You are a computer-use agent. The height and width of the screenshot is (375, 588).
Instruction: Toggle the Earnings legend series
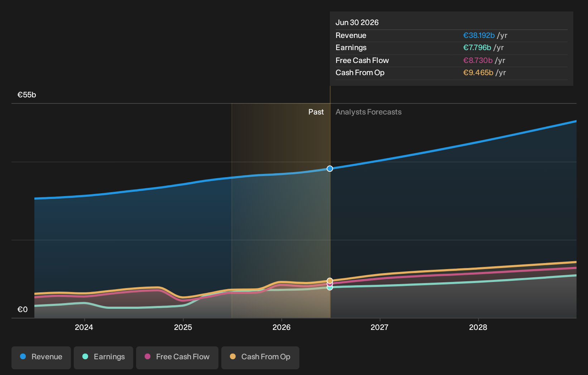pos(103,357)
